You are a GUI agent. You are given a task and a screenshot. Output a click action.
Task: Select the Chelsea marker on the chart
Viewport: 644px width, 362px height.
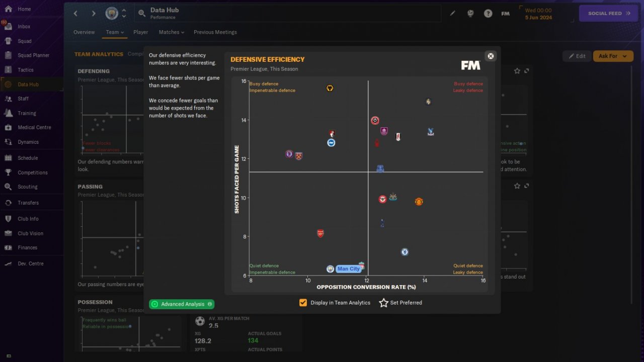pos(405,252)
